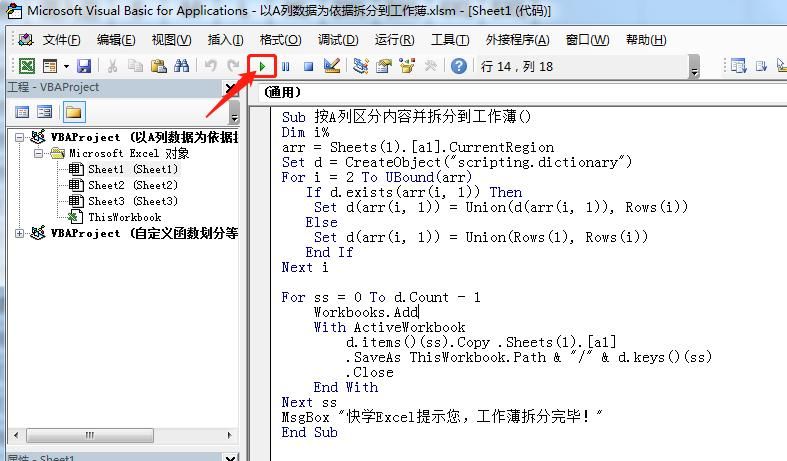This screenshot has height=461, width=787.
Task: Click the Redo arrow icon
Action: pyautogui.click(x=233, y=66)
